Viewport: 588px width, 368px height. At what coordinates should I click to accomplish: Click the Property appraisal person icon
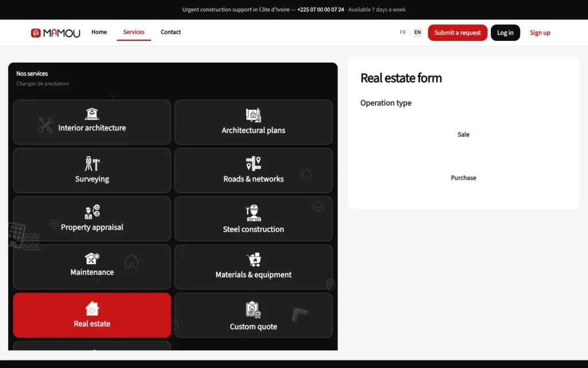(x=92, y=212)
